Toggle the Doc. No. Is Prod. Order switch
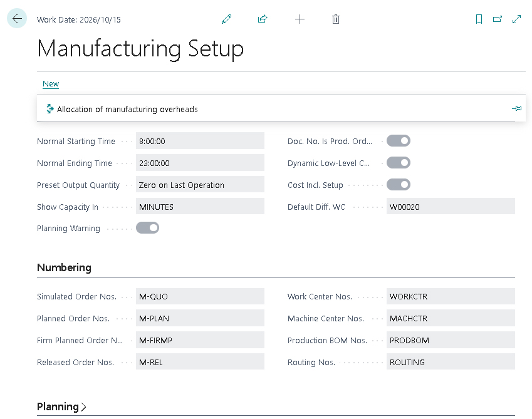This screenshot has height=419, width=532. coord(398,141)
